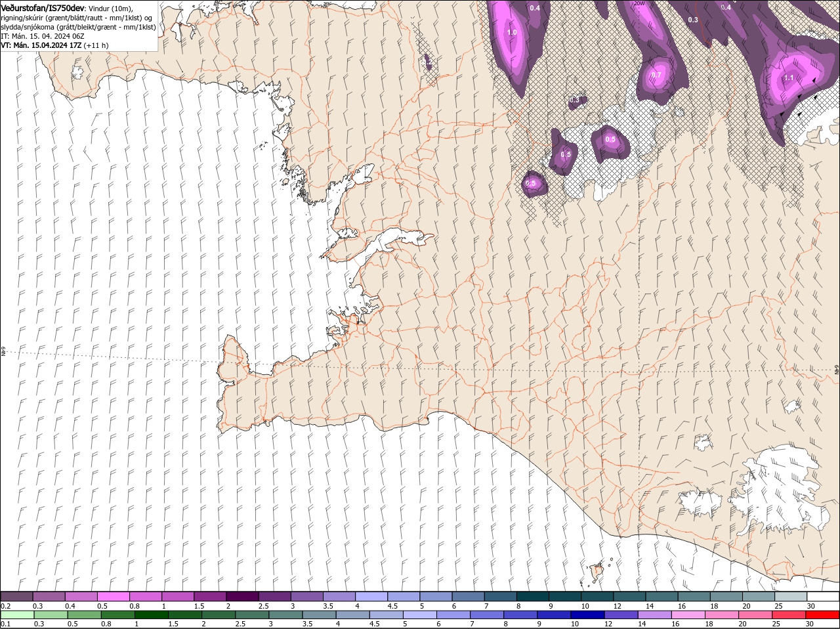The image size is (840, 629).
Task: Click the 'VT: Mán. 15.04.2024 17Z' valid time line
Action: [41, 45]
